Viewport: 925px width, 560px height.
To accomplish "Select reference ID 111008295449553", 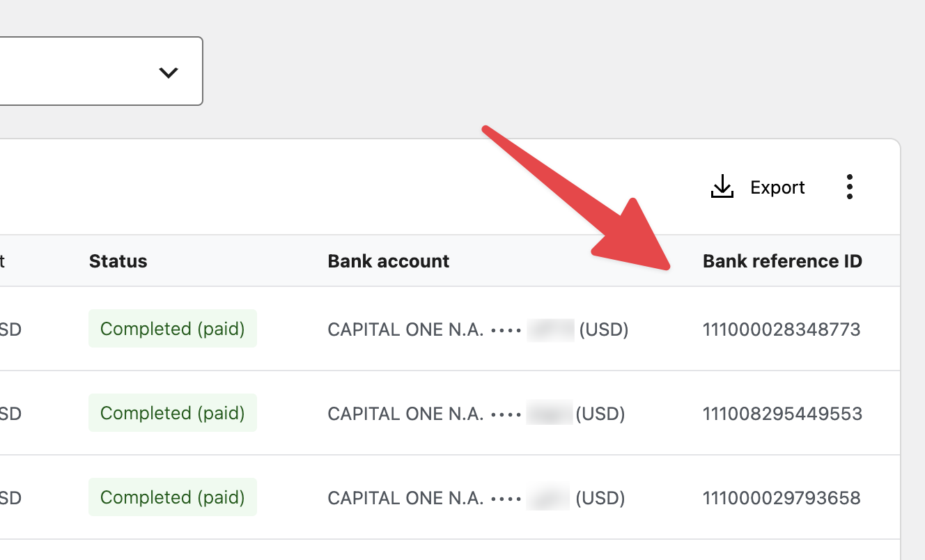I will 782,413.
